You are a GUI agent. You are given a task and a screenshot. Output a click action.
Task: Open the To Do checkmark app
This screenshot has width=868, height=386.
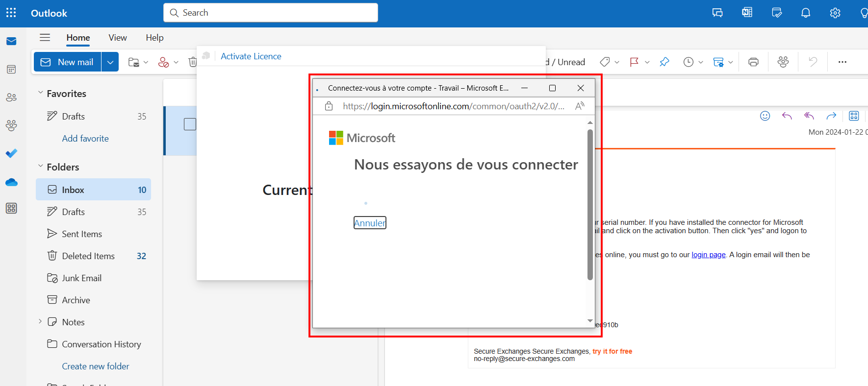pyautogui.click(x=11, y=153)
